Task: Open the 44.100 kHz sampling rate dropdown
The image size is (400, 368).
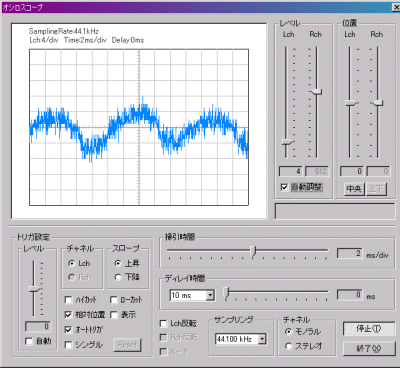Action: 262,339
